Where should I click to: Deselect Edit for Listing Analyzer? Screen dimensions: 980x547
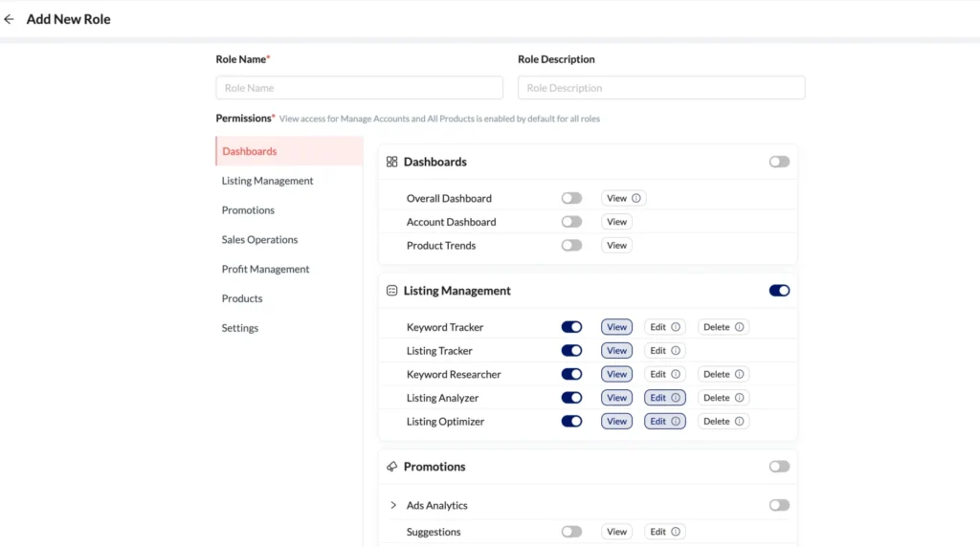coord(664,398)
